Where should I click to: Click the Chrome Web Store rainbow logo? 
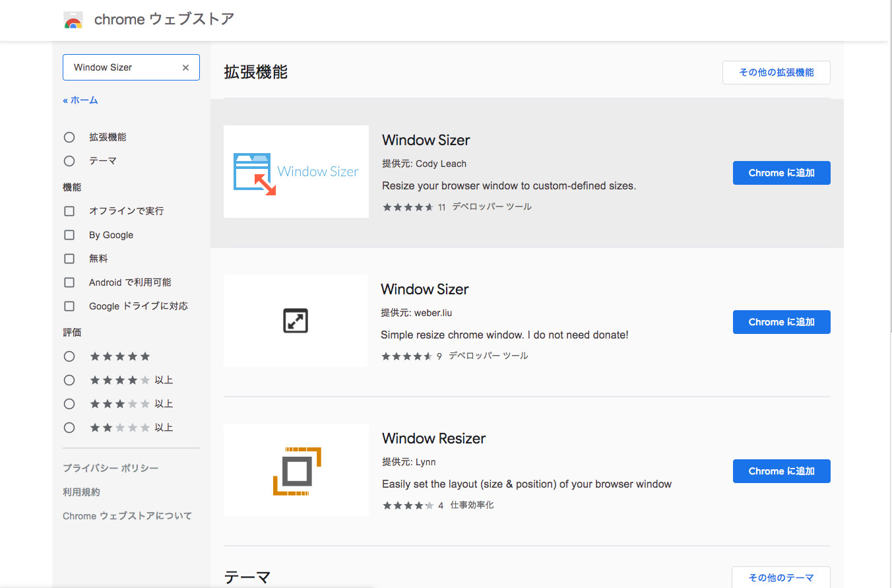(73, 20)
